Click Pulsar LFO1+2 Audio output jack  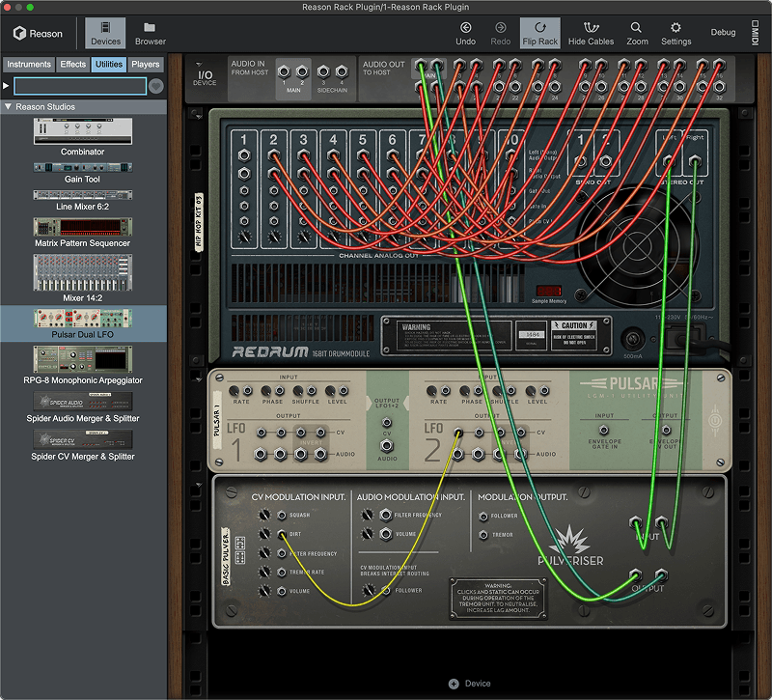[x=387, y=446]
